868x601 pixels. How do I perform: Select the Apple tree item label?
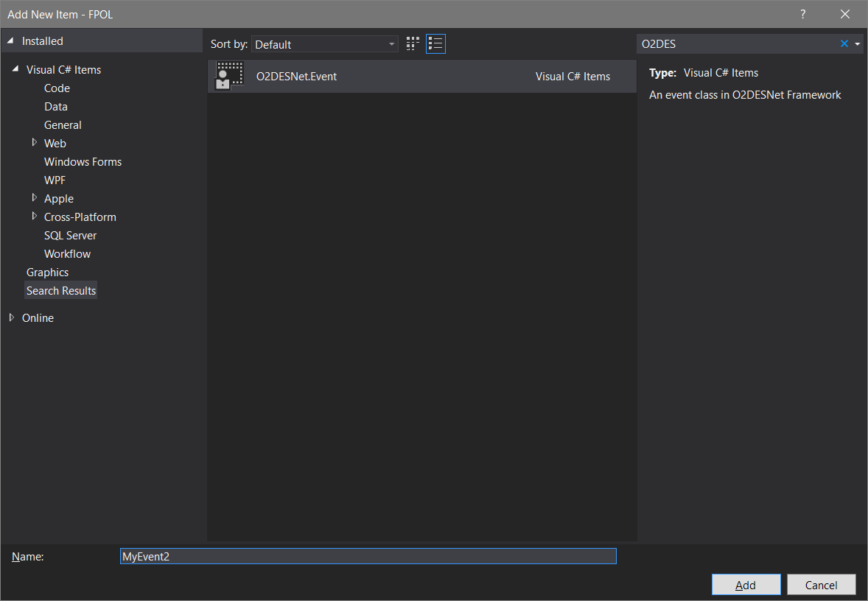pyautogui.click(x=59, y=198)
